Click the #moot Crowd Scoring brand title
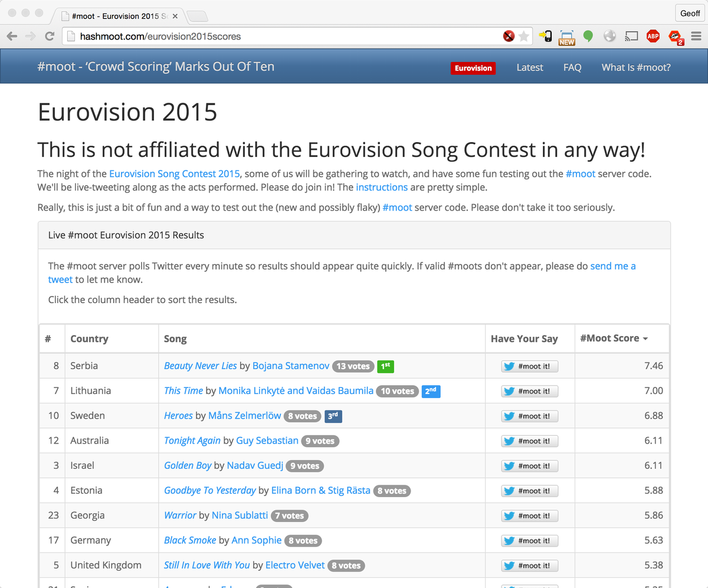 point(156,67)
